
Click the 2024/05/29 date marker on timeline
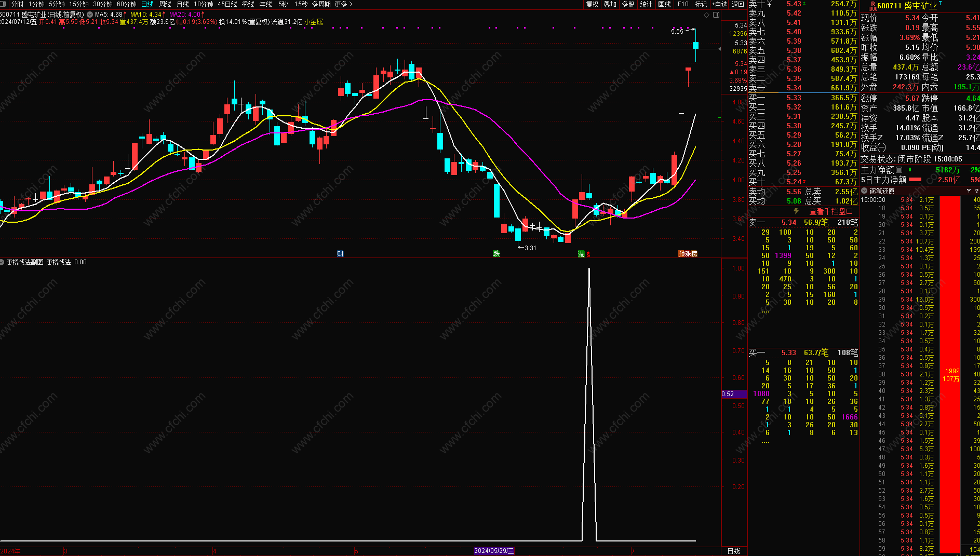click(x=494, y=551)
